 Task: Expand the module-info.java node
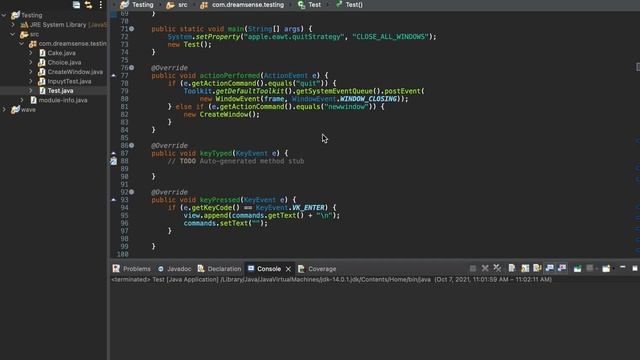[22, 100]
